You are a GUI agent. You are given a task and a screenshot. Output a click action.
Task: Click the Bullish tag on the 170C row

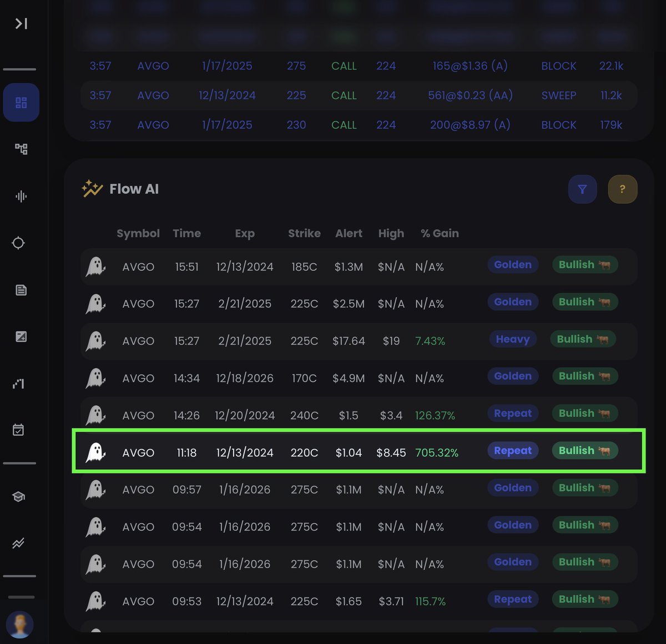(x=584, y=376)
